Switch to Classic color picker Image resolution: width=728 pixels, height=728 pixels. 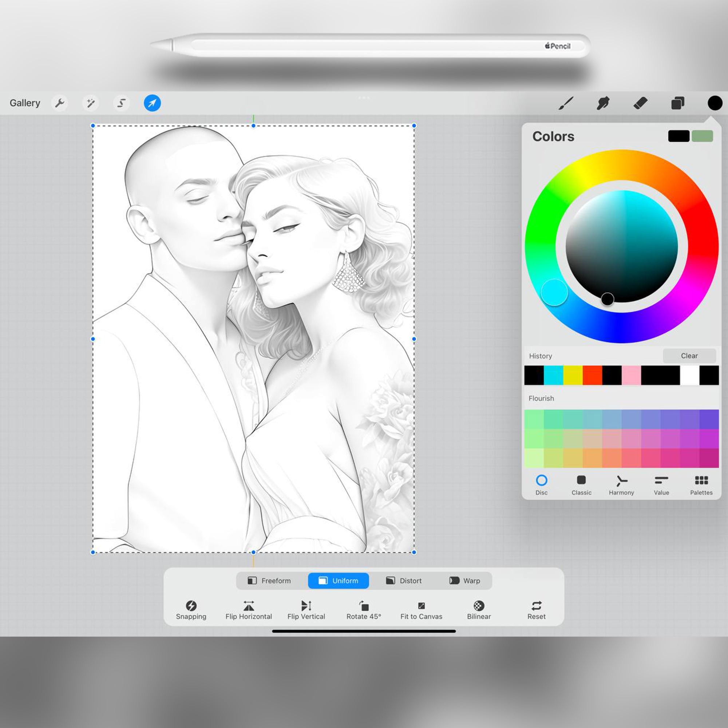581,484
